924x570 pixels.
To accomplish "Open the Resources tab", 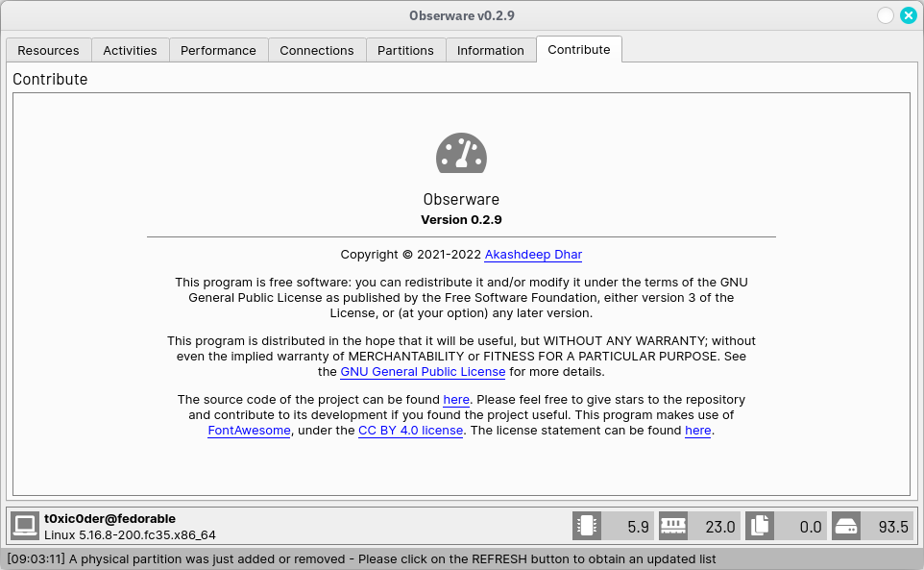I will [48, 50].
